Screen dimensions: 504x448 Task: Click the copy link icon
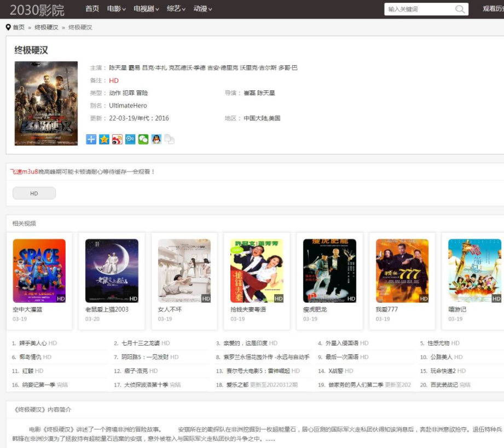tap(170, 139)
